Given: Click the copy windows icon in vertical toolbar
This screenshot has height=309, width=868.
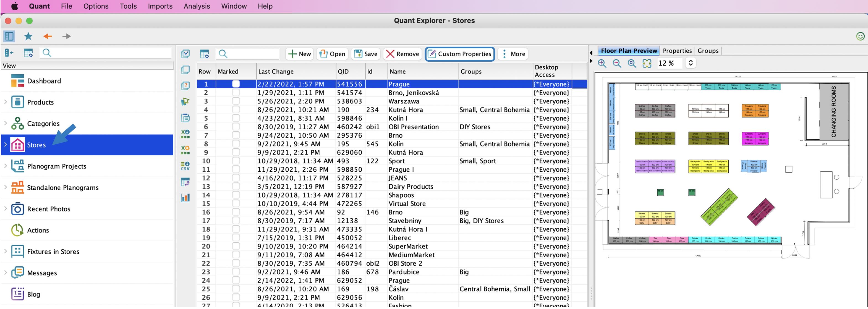Looking at the screenshot, I should 185,70.
